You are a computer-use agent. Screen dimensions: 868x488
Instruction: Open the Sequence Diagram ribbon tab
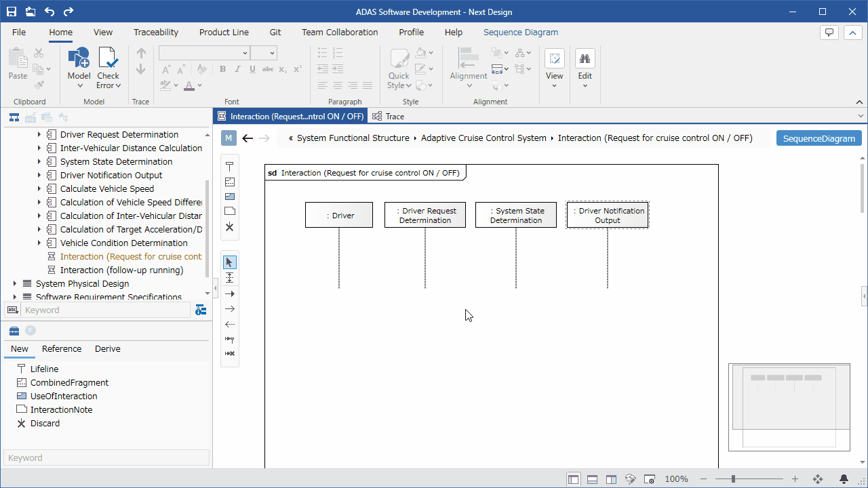point(521,32)
